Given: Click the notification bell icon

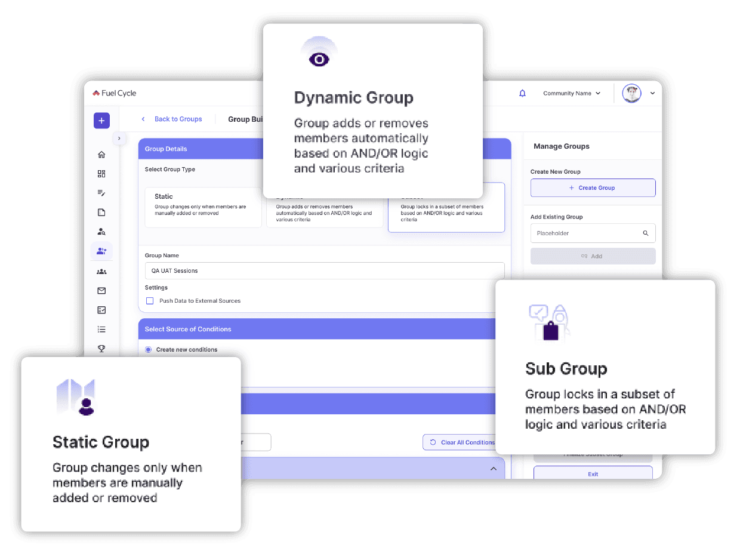Looking at the screenshot, I should (522, 93).
